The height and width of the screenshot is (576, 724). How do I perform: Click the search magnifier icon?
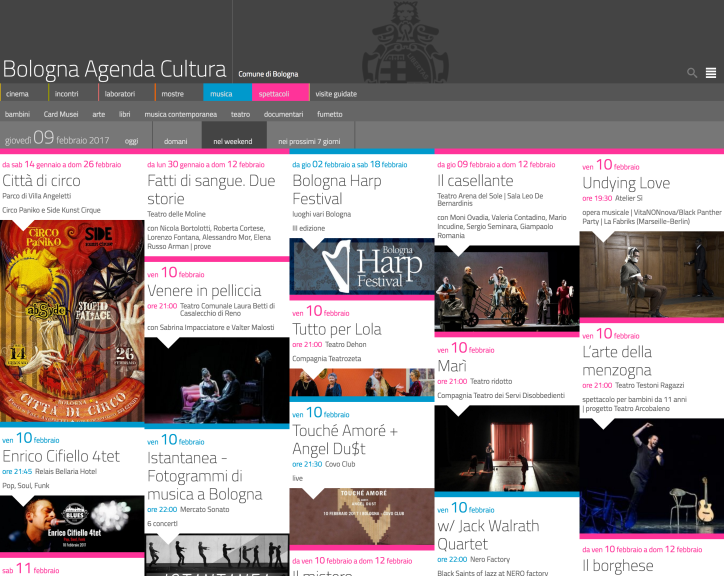[x=692, y=73]
